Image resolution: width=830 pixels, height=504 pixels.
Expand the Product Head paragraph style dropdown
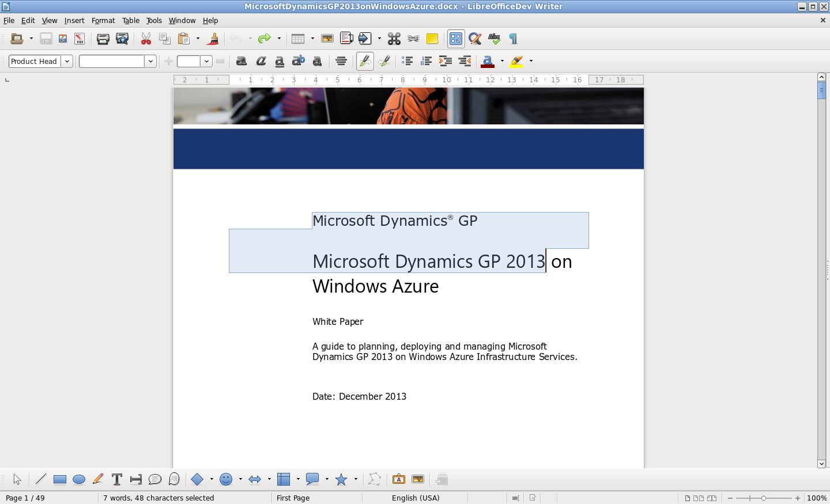67,61
